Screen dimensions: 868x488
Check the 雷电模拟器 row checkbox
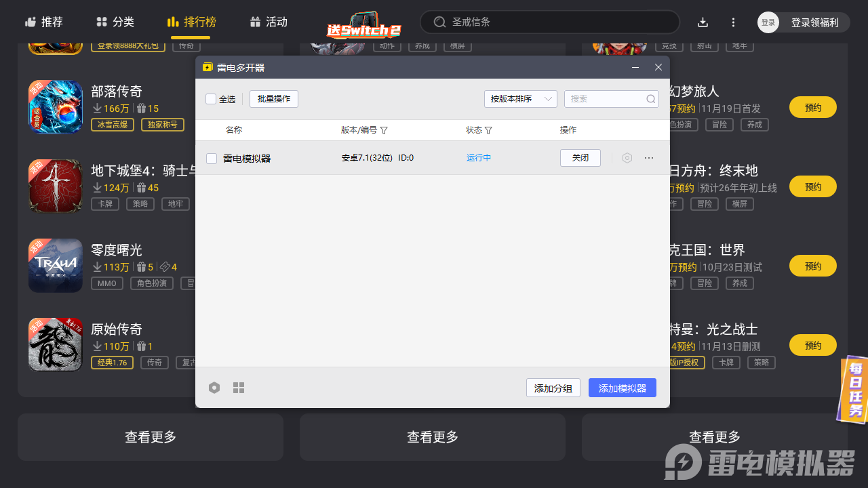point(212,157)
